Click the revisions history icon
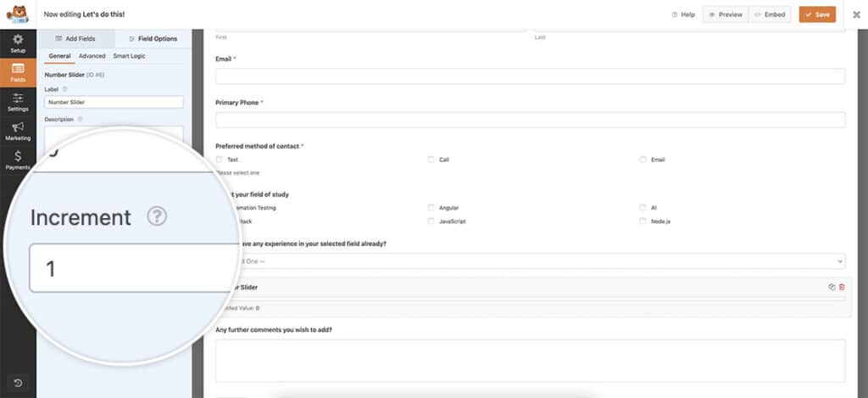Viewport: 868px width, 398px height. tap(18, 383)
